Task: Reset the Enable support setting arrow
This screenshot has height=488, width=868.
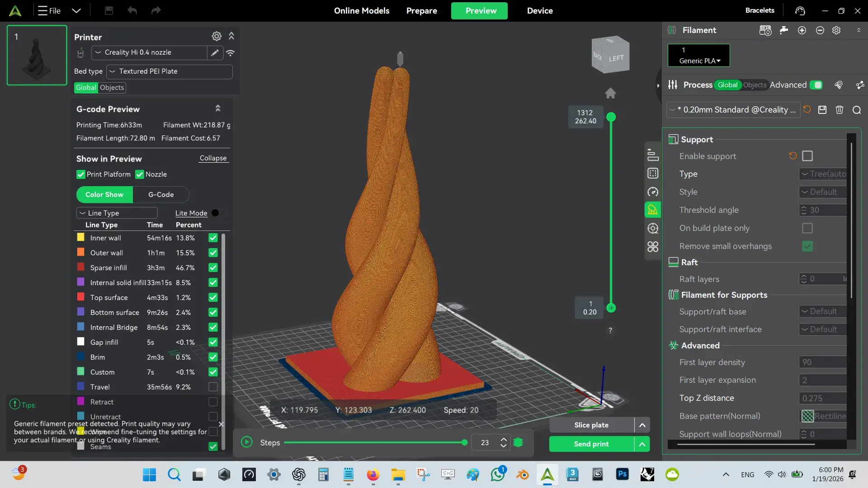Action: pos(793,156)
